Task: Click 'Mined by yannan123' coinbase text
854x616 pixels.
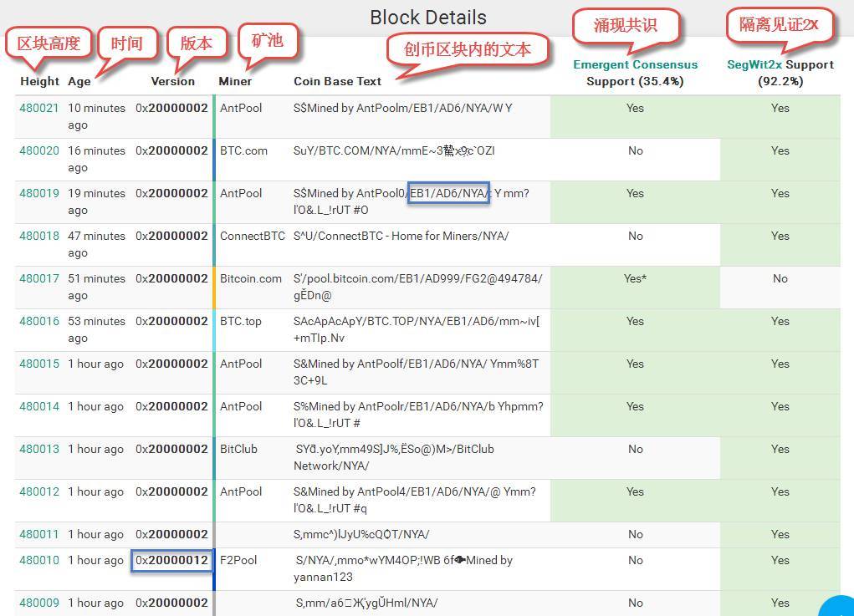Action: [x=403, y=568]
